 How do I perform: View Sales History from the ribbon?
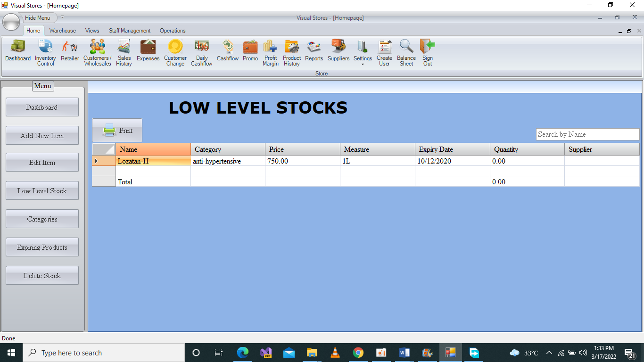[x=124, y=52]
